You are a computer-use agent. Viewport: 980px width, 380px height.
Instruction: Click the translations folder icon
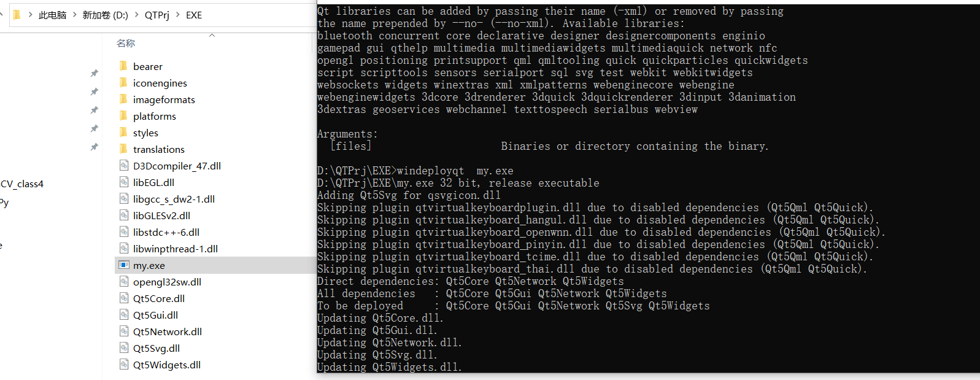point(124,149)
